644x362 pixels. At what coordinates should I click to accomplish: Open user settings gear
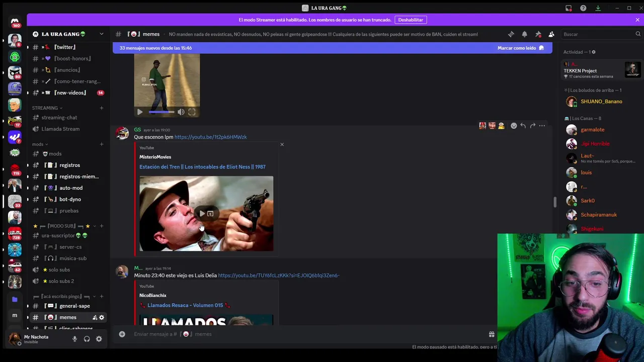click(x=99, y=339)
